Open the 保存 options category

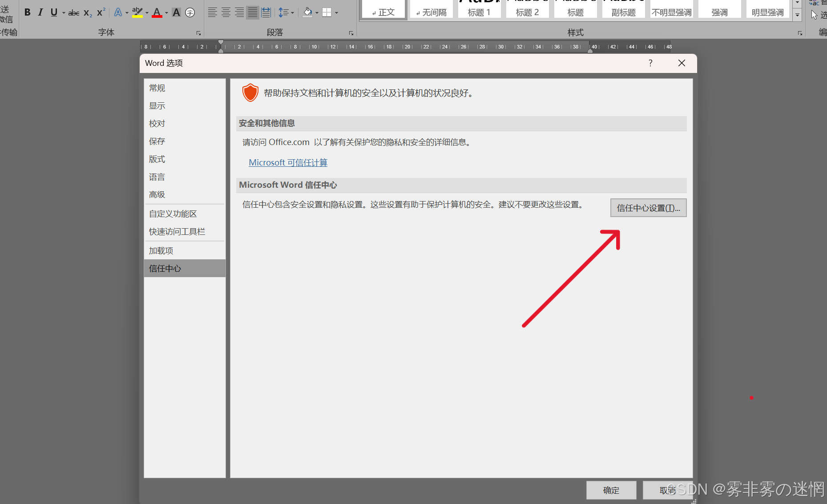[x=185, y=141]
